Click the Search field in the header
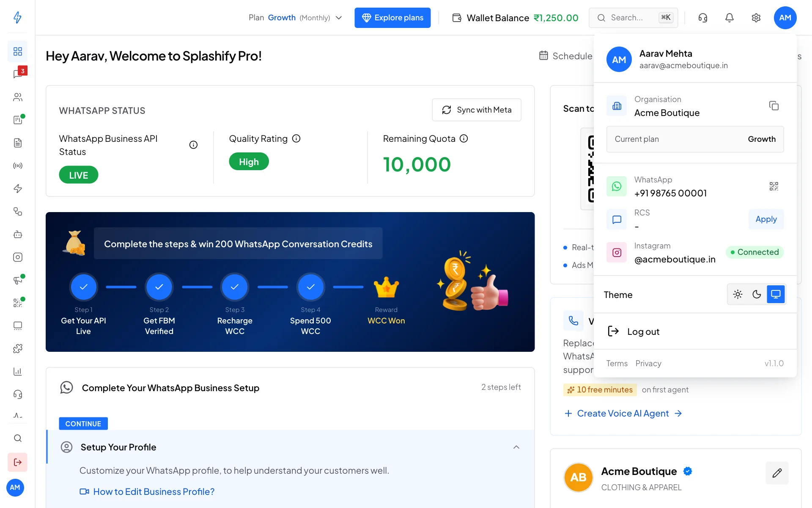The width and height of the screenshot is (812, 508). click(x=633, y=18)
